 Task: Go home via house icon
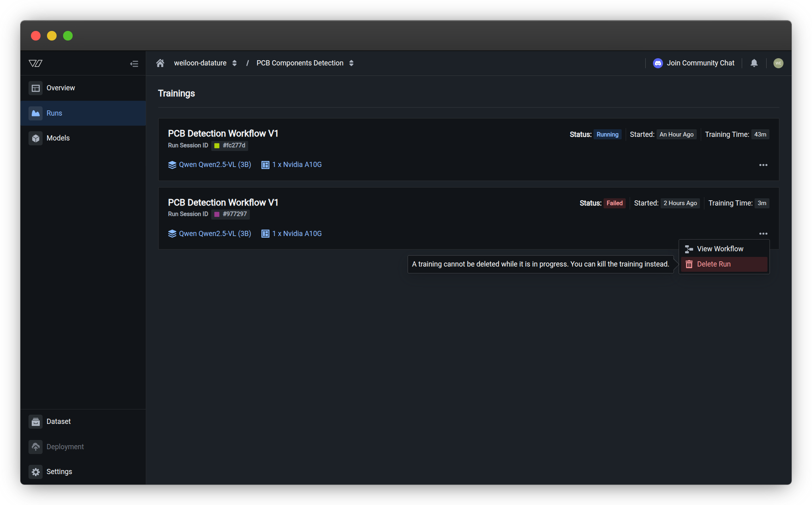[x=160, y=63]
